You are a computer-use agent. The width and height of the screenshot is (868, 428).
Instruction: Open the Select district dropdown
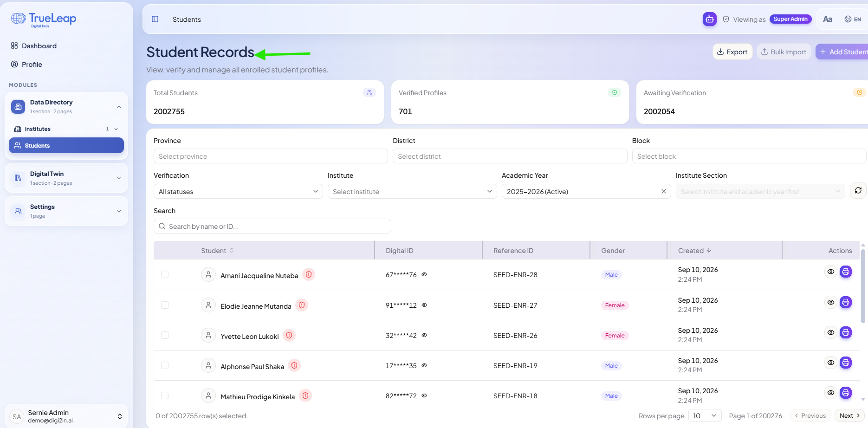click(x=510, y=156)
